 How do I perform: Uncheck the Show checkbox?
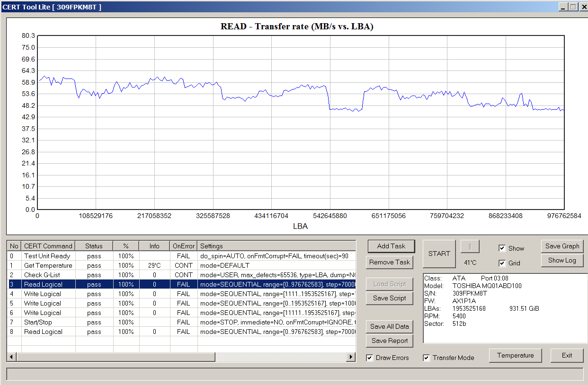[x=502, y=248]
